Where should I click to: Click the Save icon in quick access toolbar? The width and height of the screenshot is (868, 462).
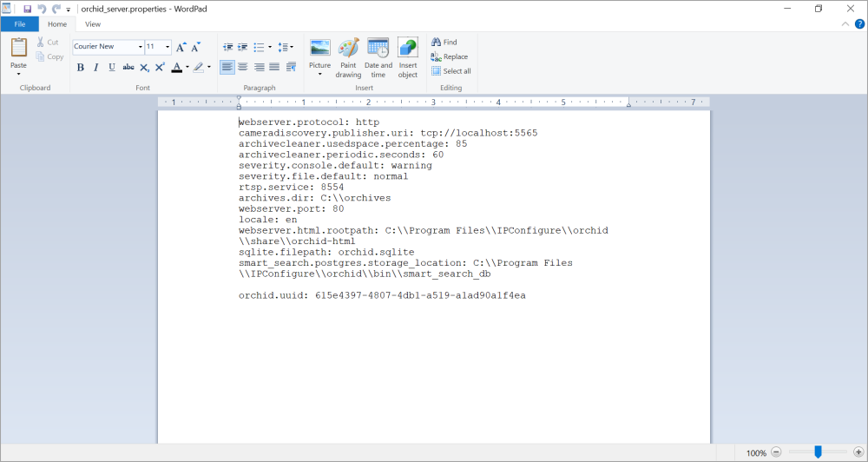(27, 9)
